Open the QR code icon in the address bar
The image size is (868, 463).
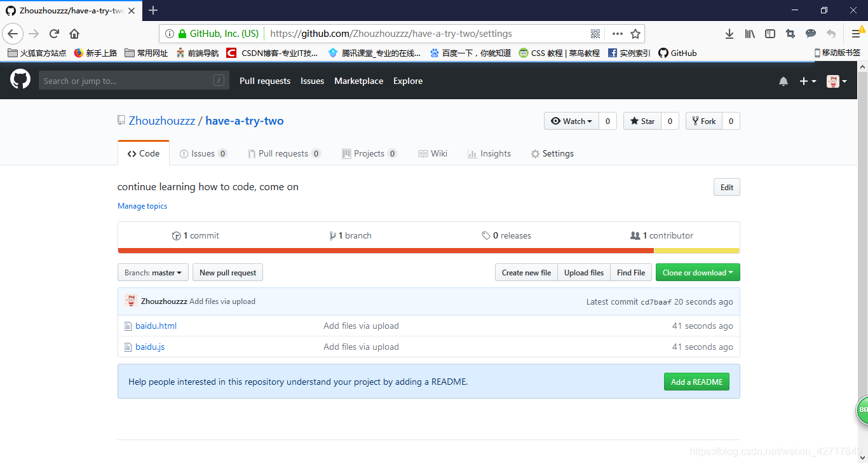[x=595, y=34]
